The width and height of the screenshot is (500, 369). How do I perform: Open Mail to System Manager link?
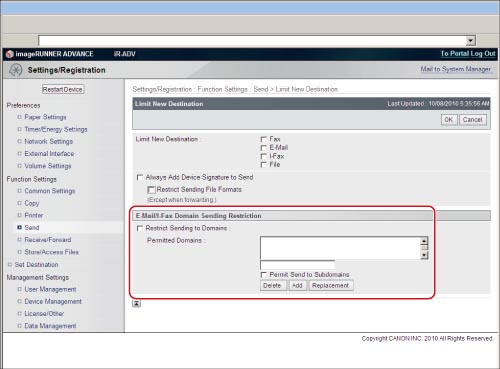(x=455, y=69)
